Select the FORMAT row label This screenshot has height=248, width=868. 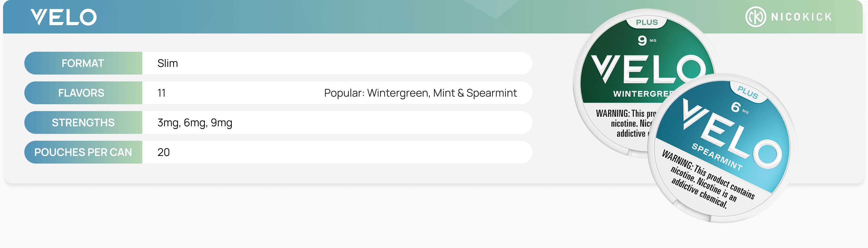click(x=83, y=63)
